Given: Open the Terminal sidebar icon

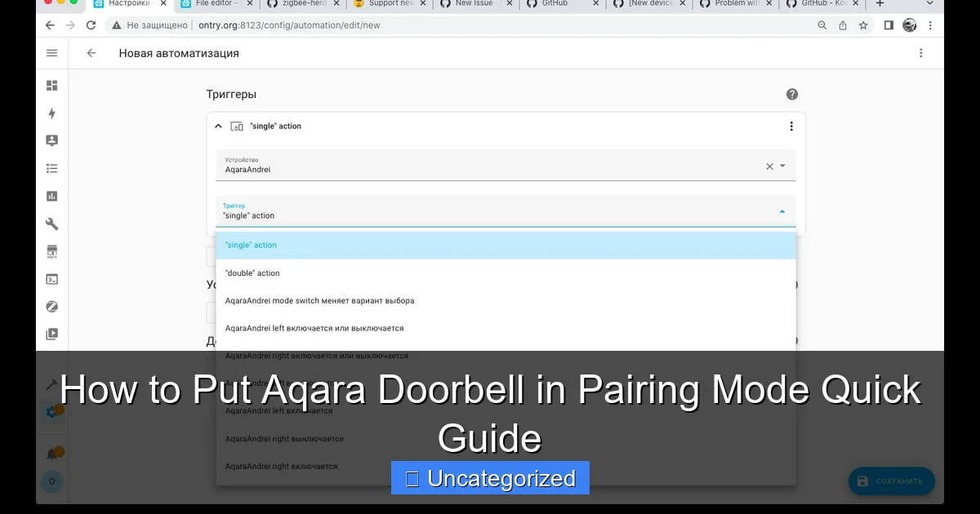Looking at the screenshot, I should [51, 278].
